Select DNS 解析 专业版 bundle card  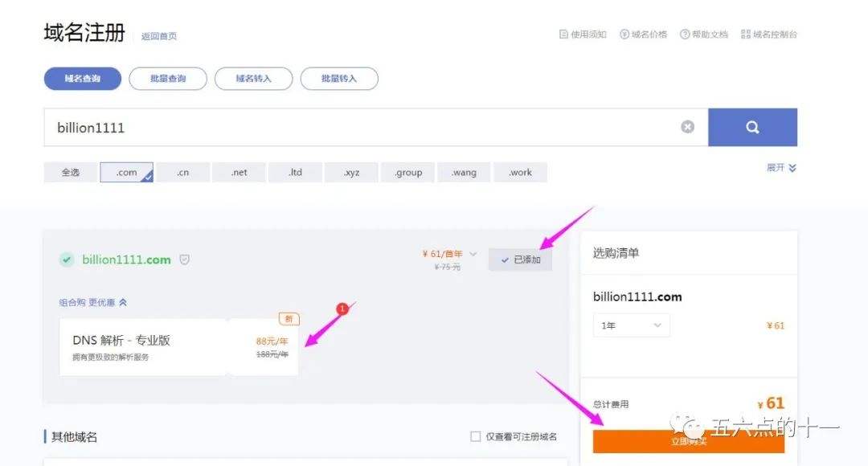[178, 347]
